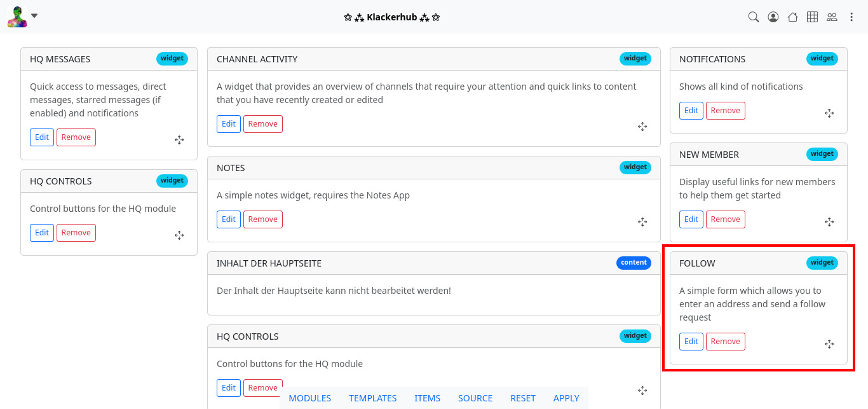Expand the avatar dropdown arrow
The width and height of the screenshot is (868, 409).
(34, 16)
